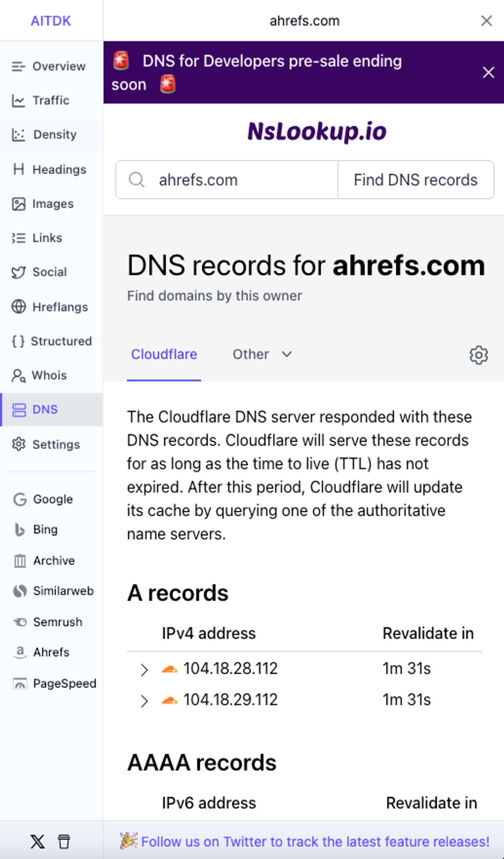Click the magnifier icon in search box
504x859 pixels.
[x=136, y=180]
